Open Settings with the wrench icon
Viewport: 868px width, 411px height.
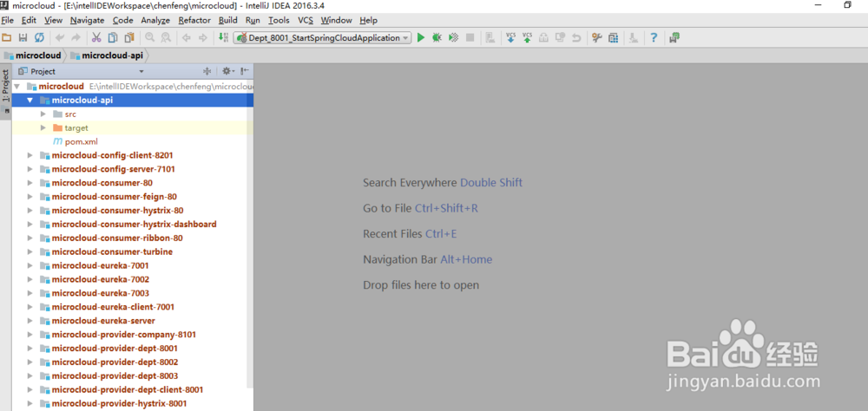pyautogui.click(x=597, y=37)
